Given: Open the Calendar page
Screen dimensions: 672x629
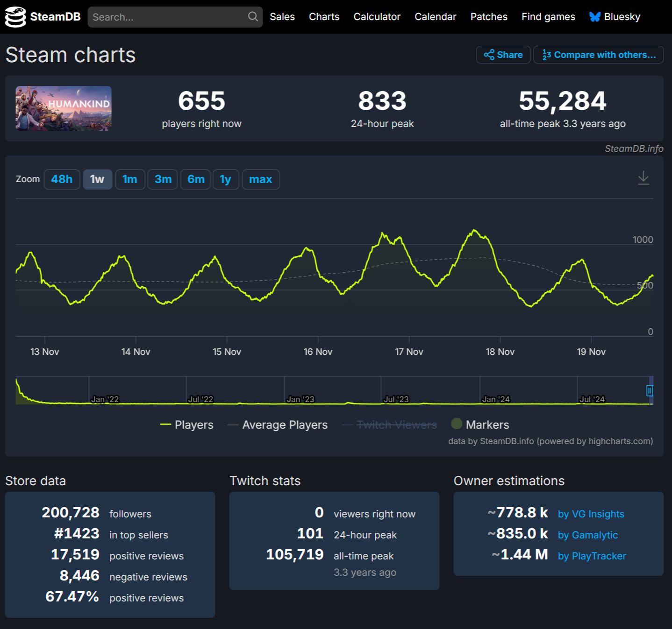Looking at the screenshot, I should click(435, 17).
